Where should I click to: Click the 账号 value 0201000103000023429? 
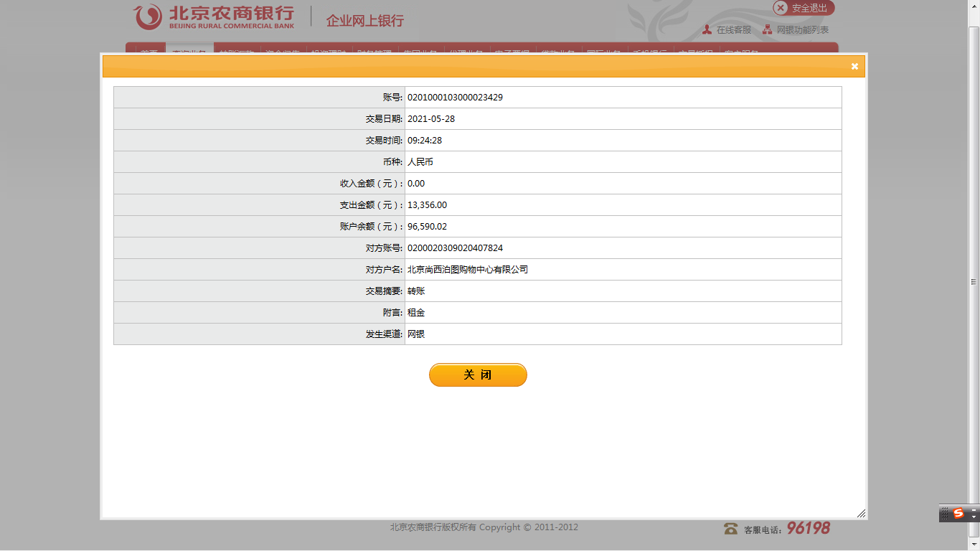point(455,98)
